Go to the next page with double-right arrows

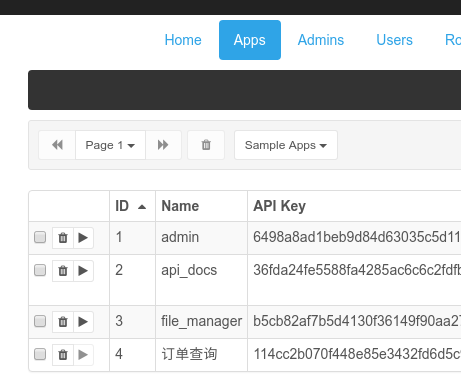coord(163,145)
